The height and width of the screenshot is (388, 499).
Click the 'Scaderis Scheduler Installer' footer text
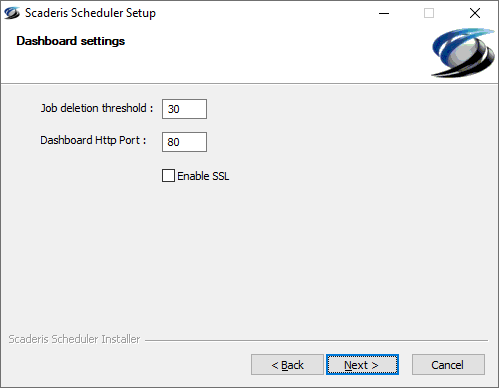coord(74,339)
